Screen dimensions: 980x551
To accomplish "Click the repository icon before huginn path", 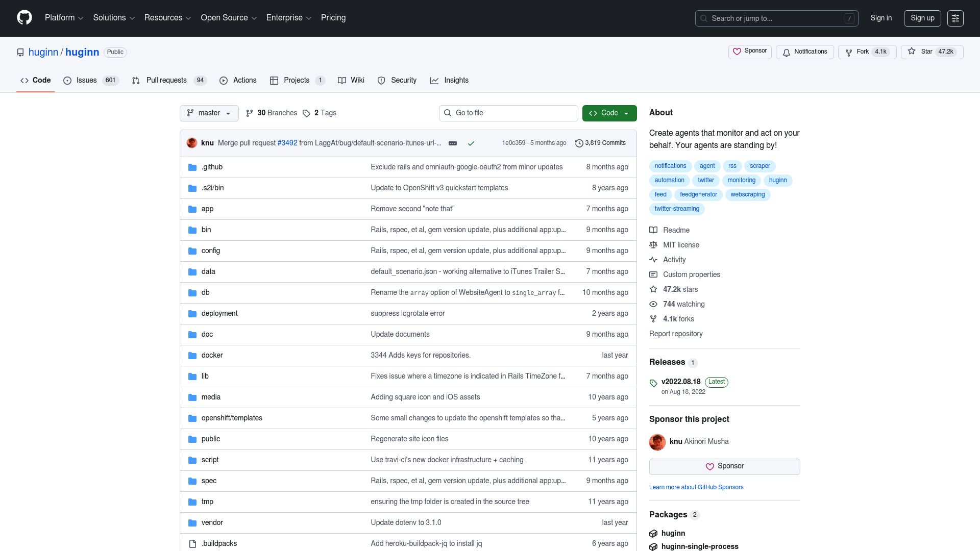I will tap(20, 53).
